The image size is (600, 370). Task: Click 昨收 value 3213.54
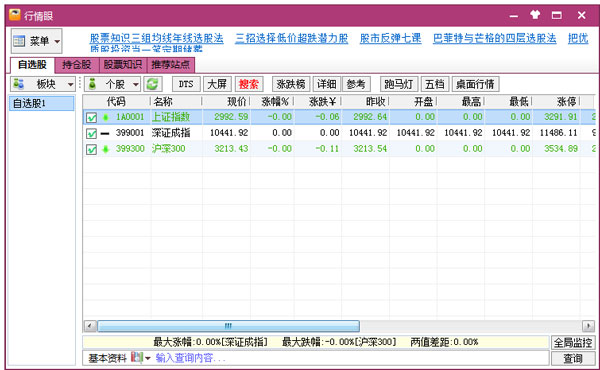[370, 149]
